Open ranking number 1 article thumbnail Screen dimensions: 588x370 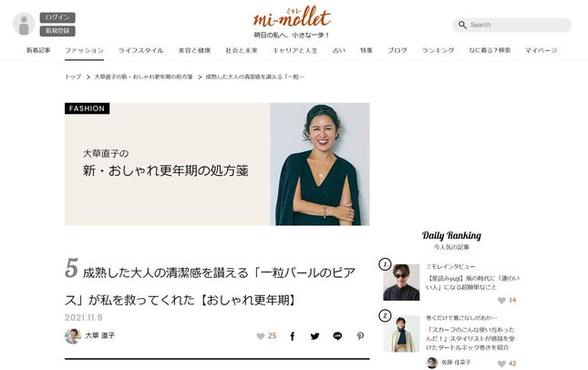pos(401,283)
